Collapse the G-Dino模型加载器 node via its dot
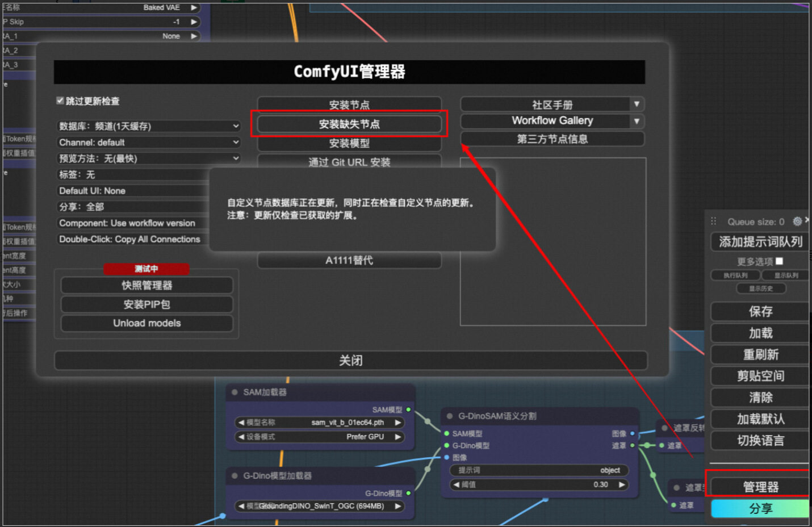Screen dimensions: 812x527 coord(235,475)
